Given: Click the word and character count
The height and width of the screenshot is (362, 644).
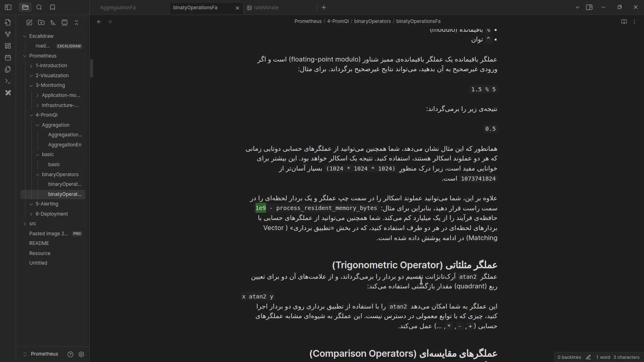Looking at the screenshot, I should (x=617, y=357).
